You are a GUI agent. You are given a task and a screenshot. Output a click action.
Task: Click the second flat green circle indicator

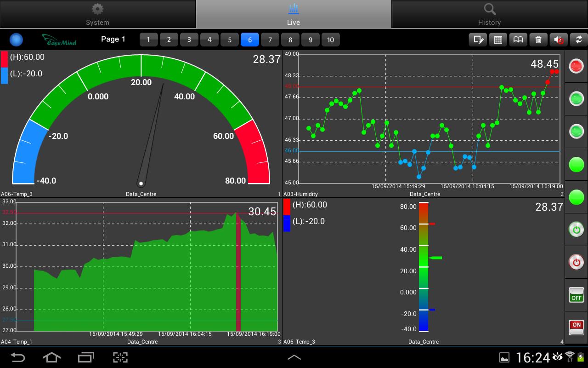tap(576, 197)
